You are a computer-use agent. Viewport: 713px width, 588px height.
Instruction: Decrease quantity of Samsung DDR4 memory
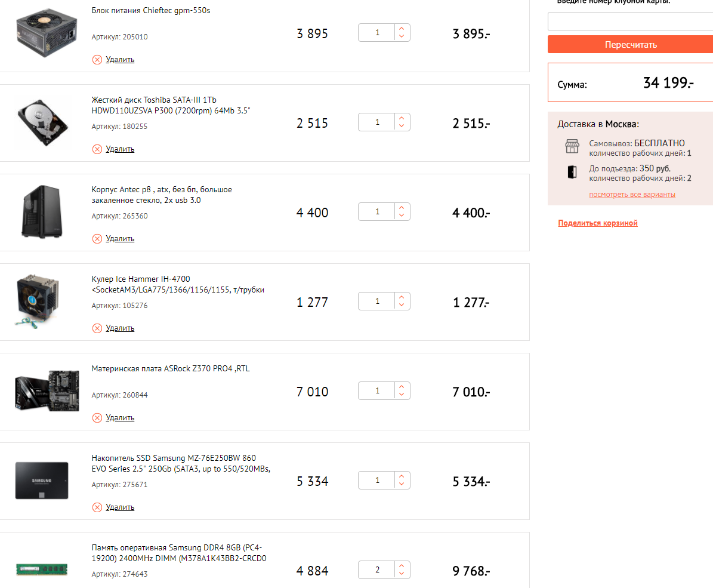402,574
